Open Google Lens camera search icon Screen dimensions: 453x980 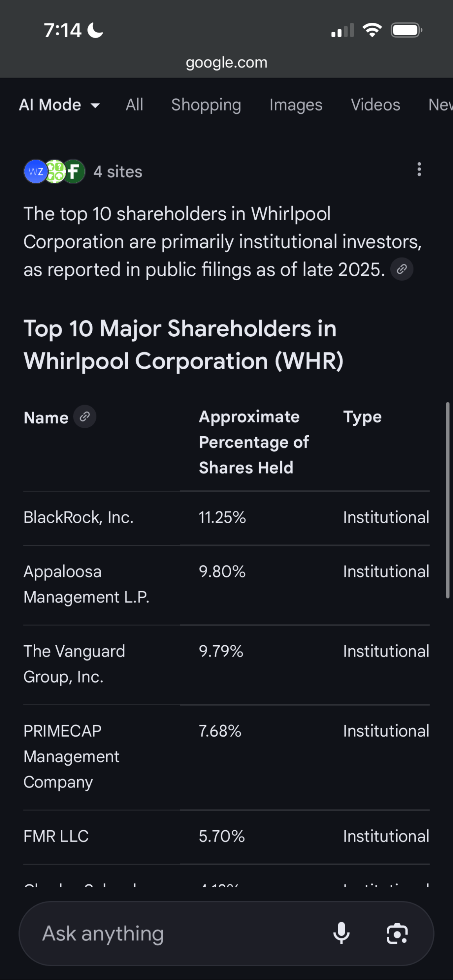coord(397,933)
